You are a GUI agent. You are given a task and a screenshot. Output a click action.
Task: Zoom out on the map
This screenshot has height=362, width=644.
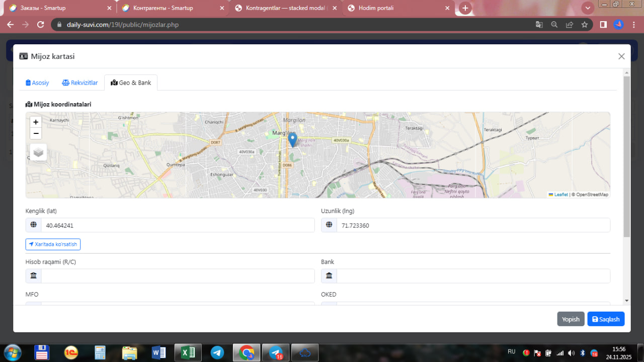point(36,133)
